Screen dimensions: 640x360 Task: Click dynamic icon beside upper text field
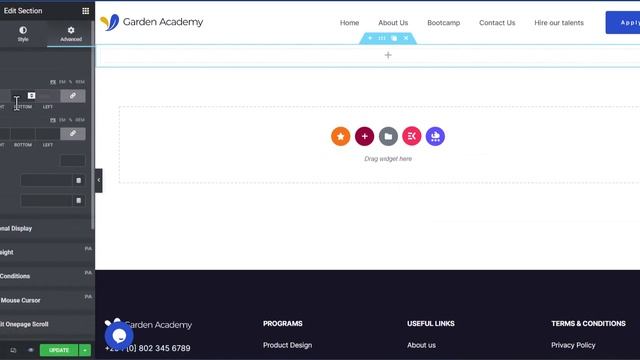click(x=78, y=180)
